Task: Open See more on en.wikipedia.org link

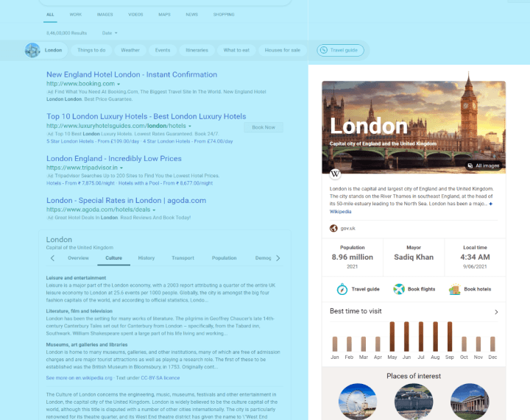Action: click(x=79, y=377)
